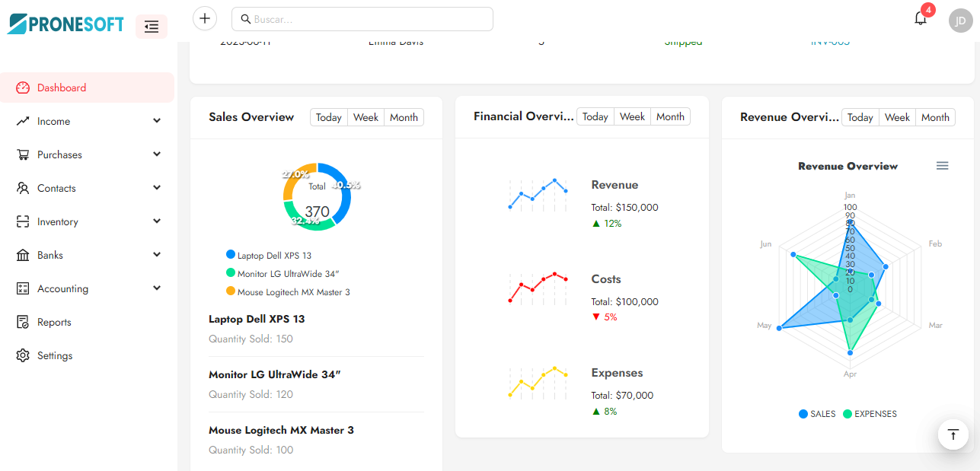This screenshot has height=471, width=980.
Task: Click the scroll-to-top arrow button
Action: [953, 434]
